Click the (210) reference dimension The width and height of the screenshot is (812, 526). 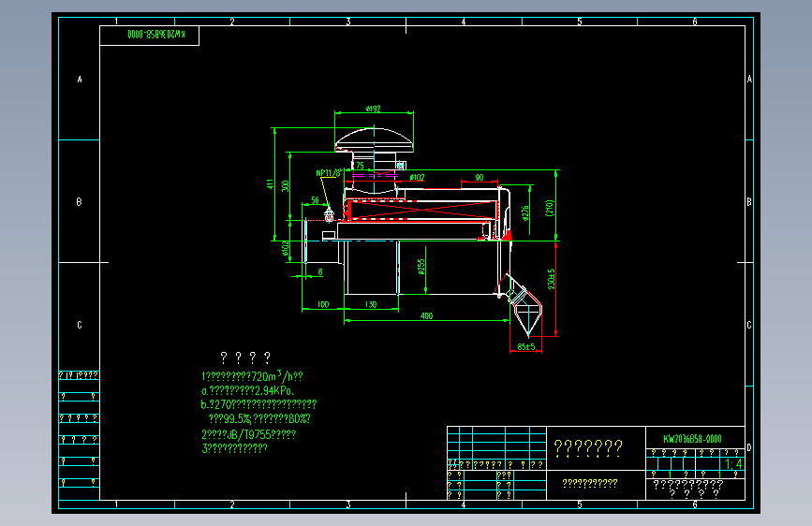pyautogui.click(x=550, y=208)
